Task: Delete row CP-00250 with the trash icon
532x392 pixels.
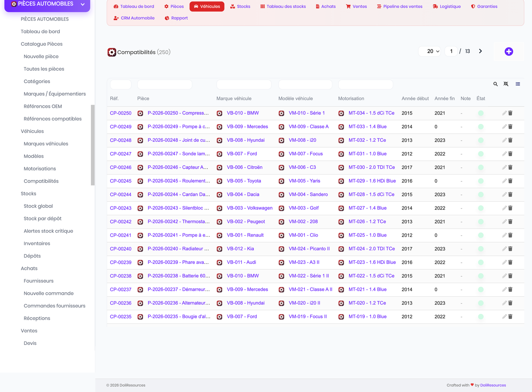Action: (x=510, y=113)
